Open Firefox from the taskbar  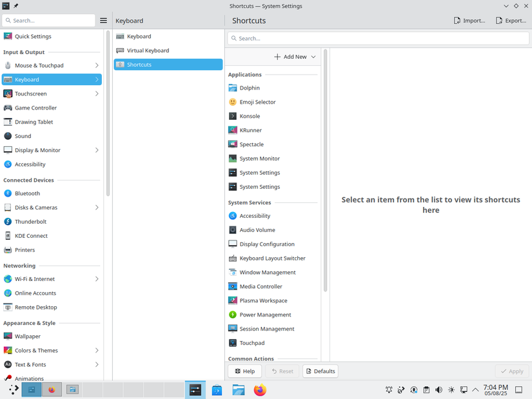point(260,389)
